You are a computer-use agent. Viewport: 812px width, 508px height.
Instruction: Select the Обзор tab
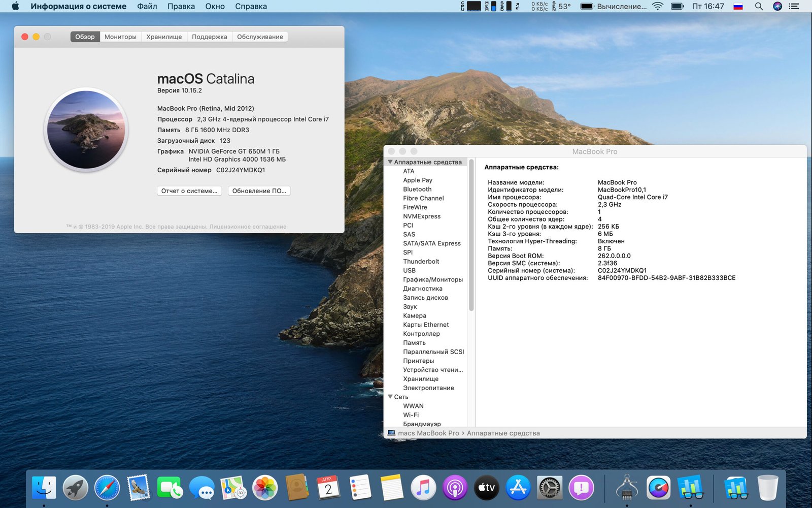pos(85,37)
